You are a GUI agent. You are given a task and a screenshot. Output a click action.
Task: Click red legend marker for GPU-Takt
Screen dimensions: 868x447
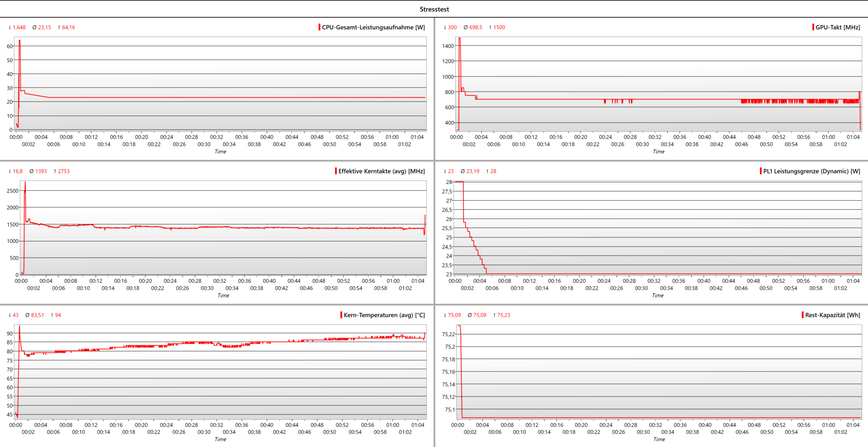coord(813,27)
